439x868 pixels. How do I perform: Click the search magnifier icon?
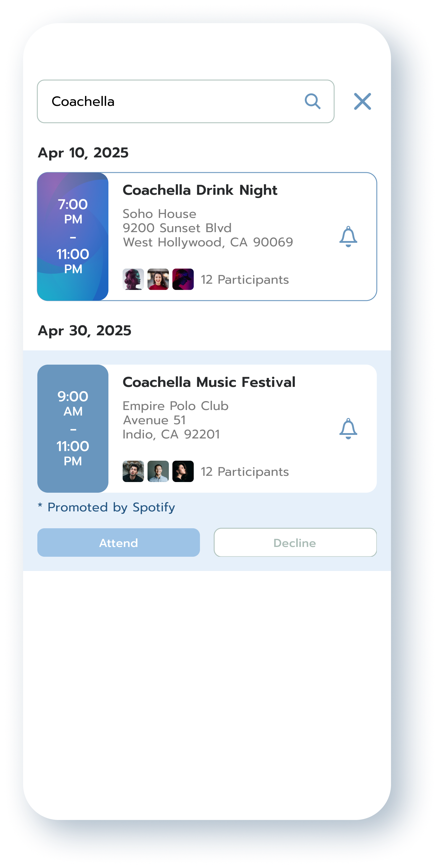313,101
